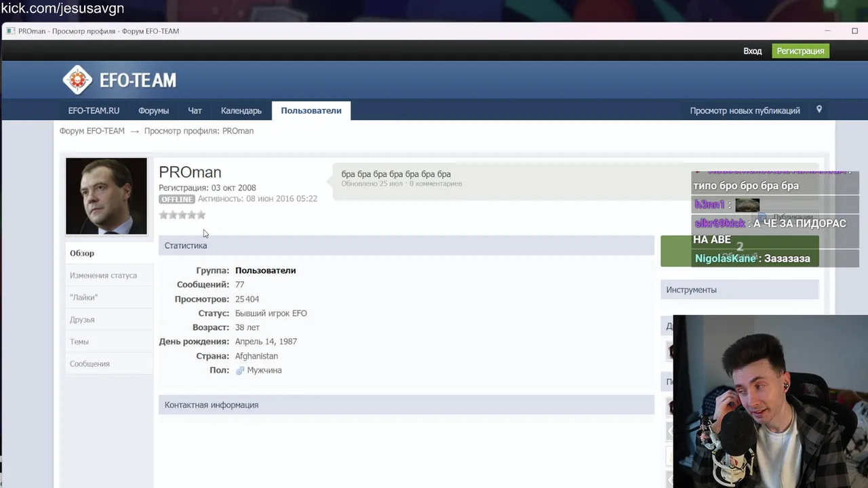Open the EFO-TEAM.RU menu item
868x488 pixels.
pos(94,110)
